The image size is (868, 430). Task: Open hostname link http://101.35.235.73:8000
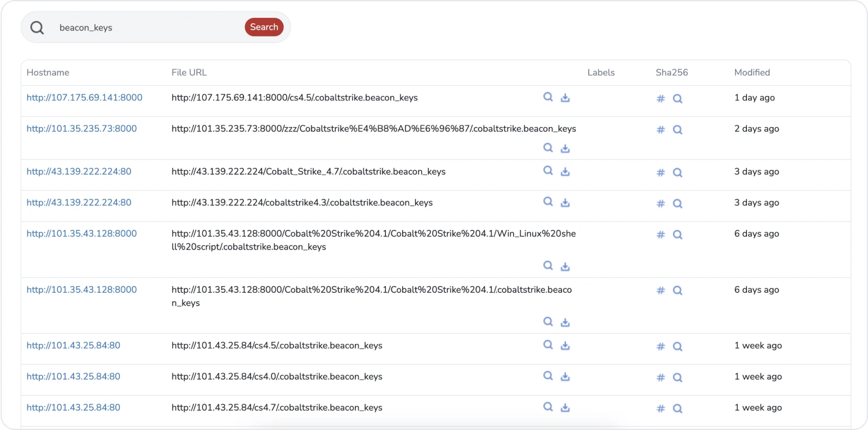(82, 128)
